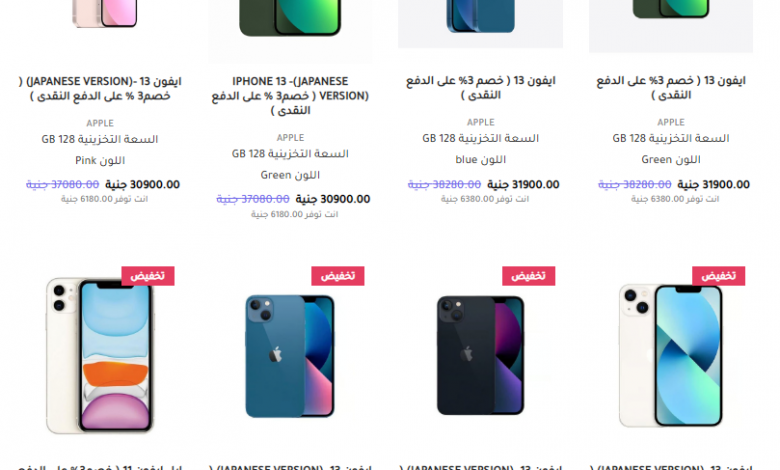Click the APPLE brand under the pink iPhone
780x470 pixels.
coord(100,123)
